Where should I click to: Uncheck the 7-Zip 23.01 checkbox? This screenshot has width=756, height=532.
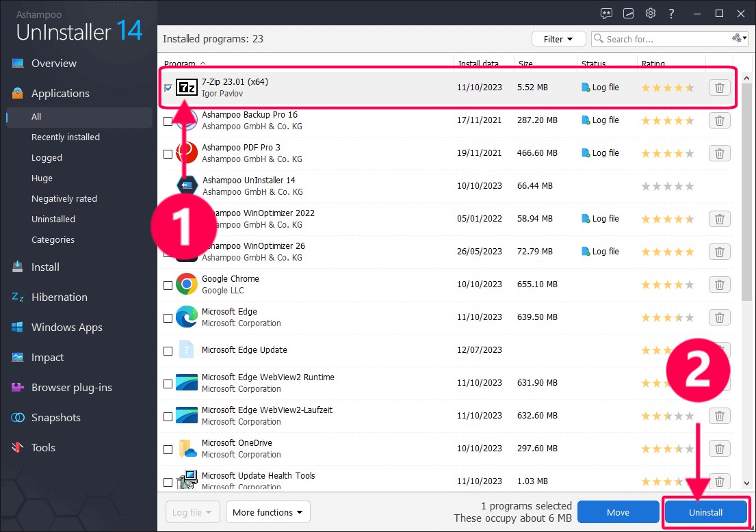point(168,88)
